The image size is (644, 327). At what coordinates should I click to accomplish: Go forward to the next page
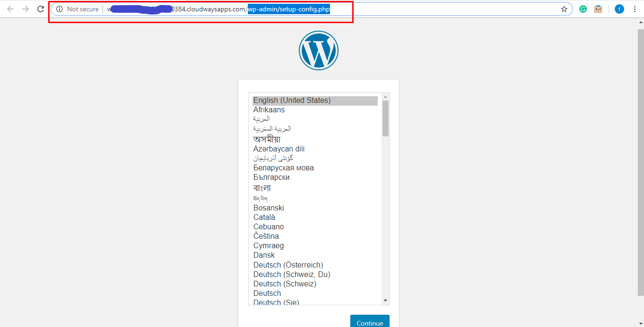(x=25, y=9)
